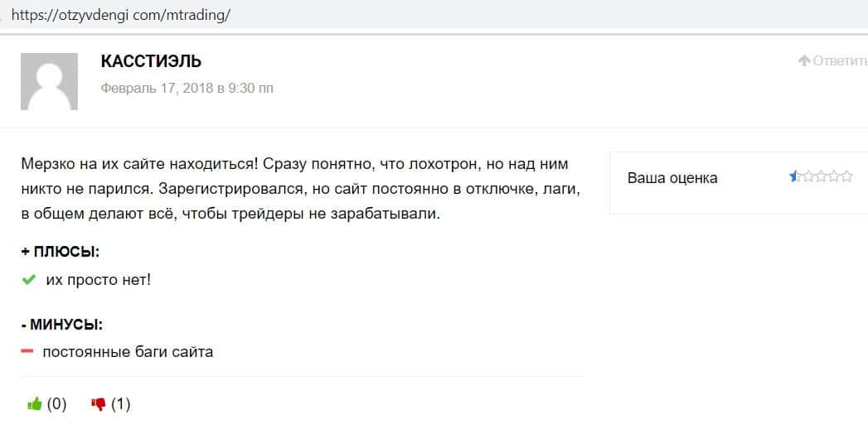Click the red minus icon under МИНУСЫ

click(x=27, y=351)
